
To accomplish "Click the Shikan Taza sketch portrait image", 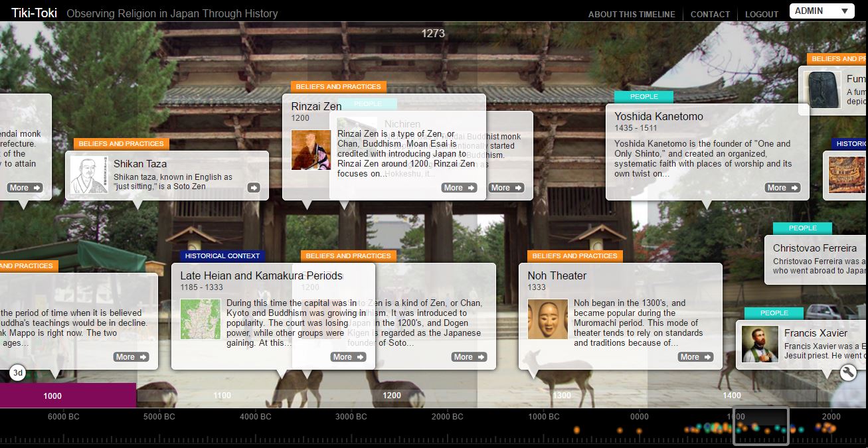I will pos(90,175).
